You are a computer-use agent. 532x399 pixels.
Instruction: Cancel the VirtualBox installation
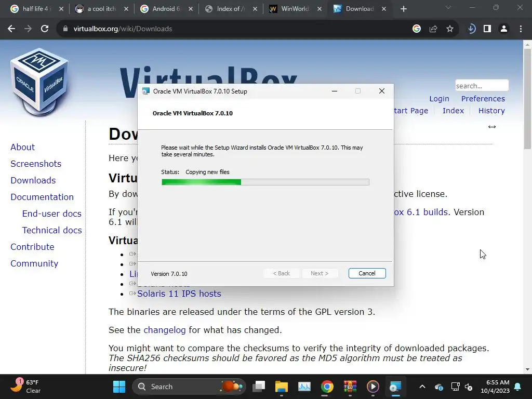pos(367,273)
